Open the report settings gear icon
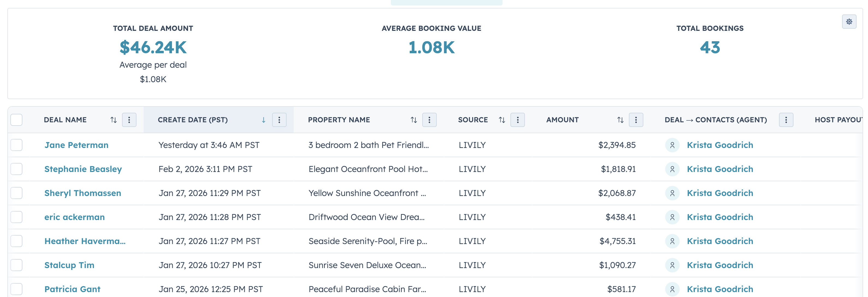The image size is (868, 297). pyautogui.click(x=849, y=22)
